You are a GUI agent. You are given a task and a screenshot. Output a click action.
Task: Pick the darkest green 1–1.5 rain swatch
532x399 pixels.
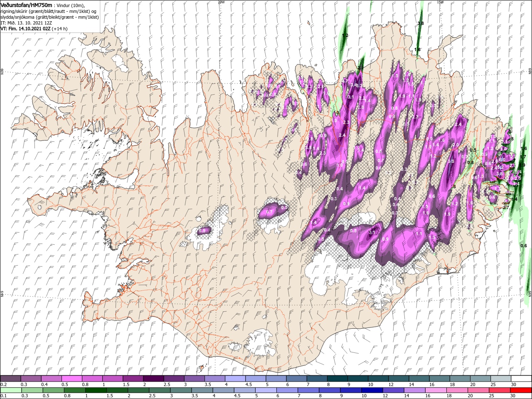95,391
